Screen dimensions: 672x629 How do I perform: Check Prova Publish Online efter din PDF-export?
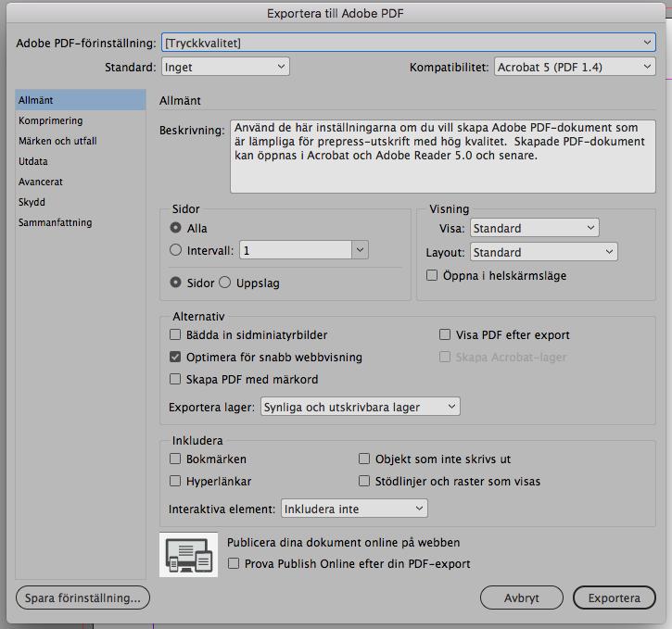coord(234,563)
